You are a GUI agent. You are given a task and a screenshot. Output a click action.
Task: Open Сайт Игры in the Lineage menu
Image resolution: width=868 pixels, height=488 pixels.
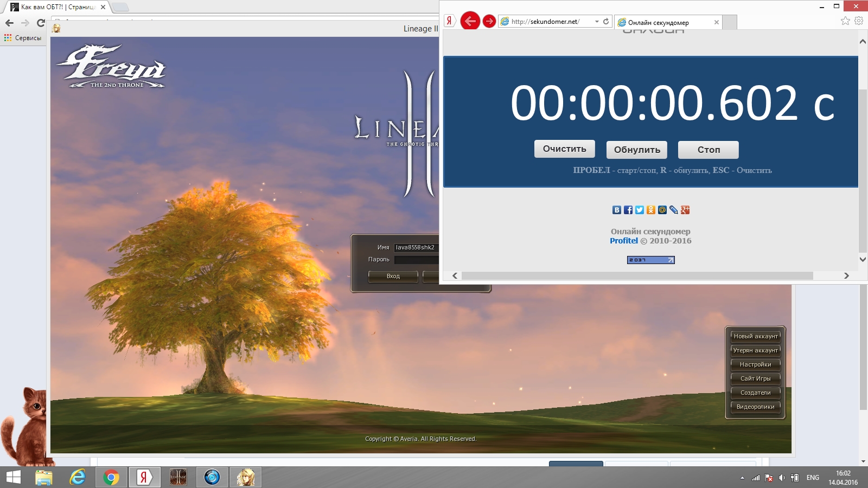(756, 378)
